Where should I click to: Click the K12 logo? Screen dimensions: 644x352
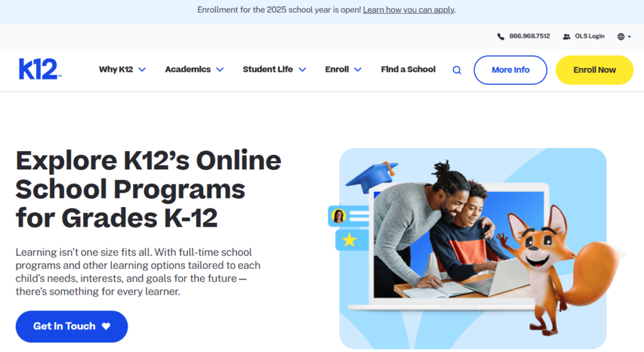click(x=40, y=69)
